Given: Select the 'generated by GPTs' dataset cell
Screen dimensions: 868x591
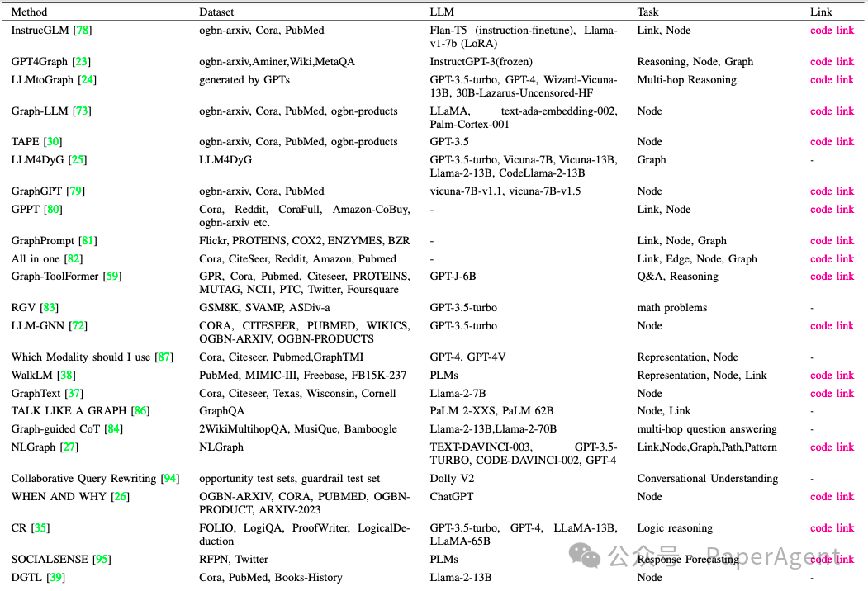Looking at the screenshot, I should (244, 80).
